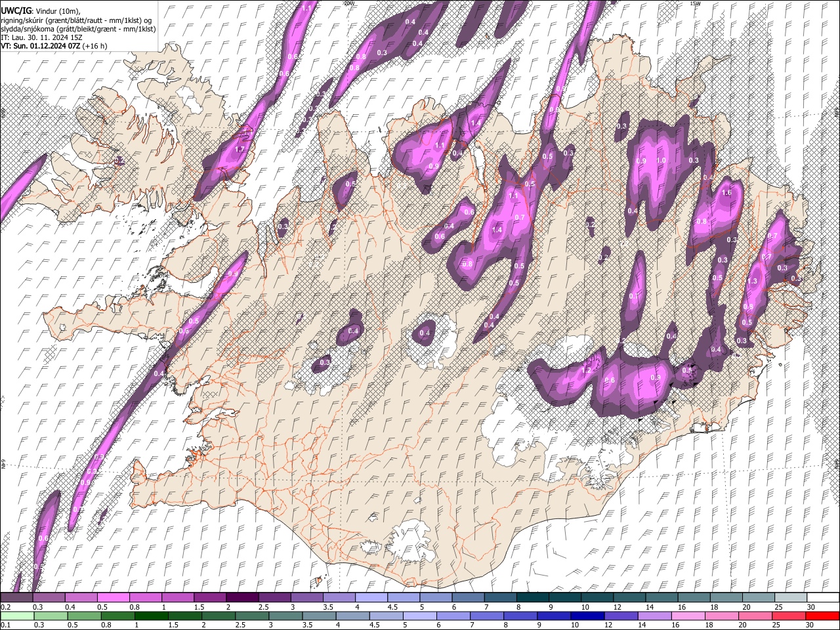Viewport: 840px width, 630px height.
Task: Select the lightest green bottom-row swatch at 0.1
Action: [17, 616]
